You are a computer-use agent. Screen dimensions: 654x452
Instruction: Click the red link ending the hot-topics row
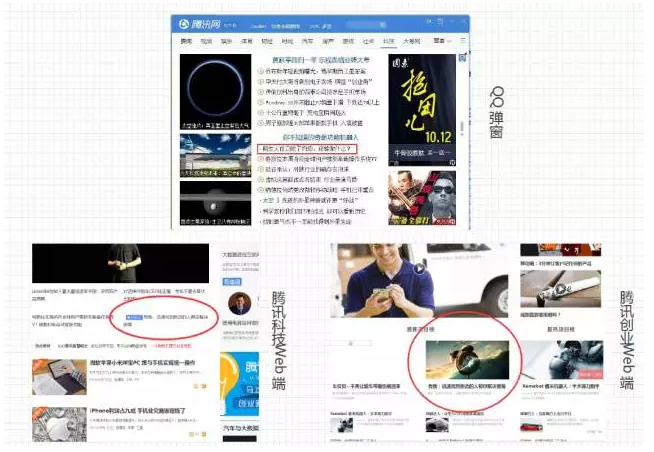[x=171, y=346]
